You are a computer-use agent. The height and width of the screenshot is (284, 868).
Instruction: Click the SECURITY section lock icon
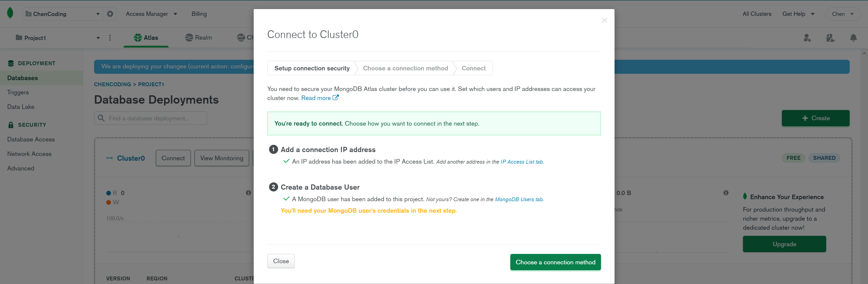[11, 125]
